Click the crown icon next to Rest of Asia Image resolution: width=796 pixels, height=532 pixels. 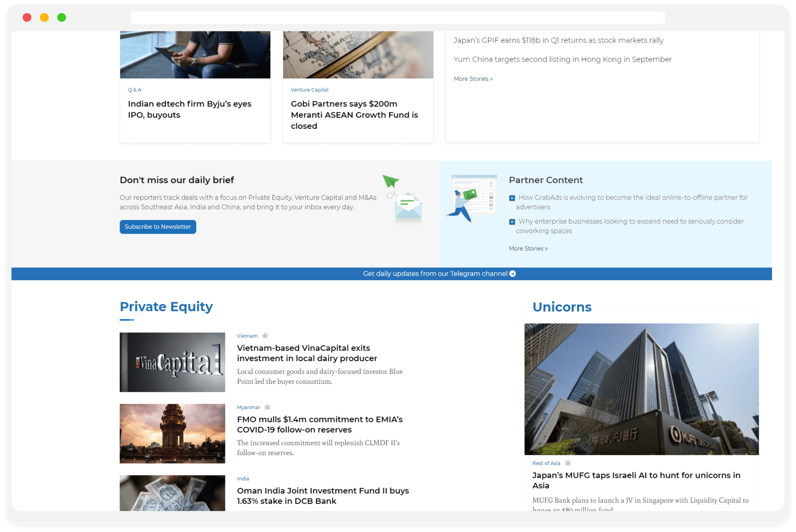click(x=568, y=463)
